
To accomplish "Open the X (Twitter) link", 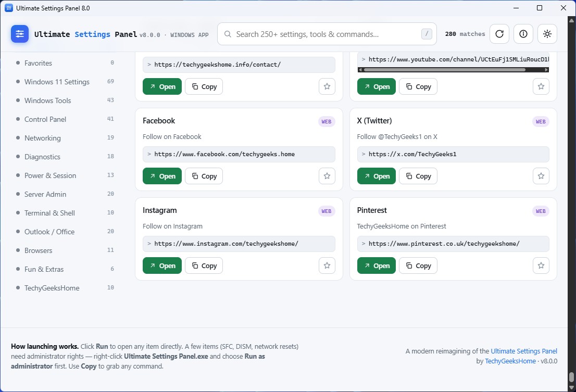I will (x=376, y=176).
